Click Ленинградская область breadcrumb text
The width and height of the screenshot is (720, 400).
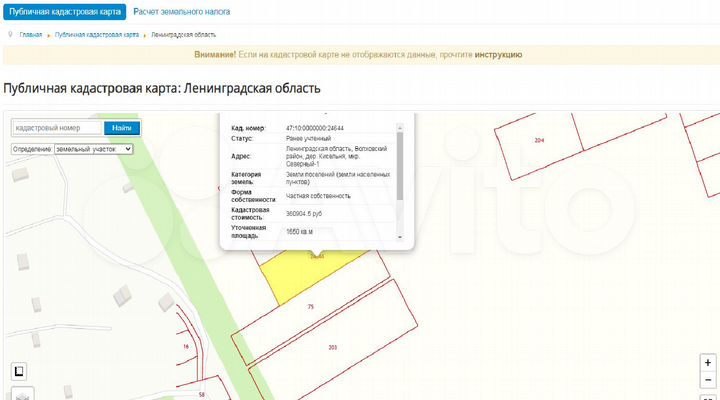coord(183,35)
